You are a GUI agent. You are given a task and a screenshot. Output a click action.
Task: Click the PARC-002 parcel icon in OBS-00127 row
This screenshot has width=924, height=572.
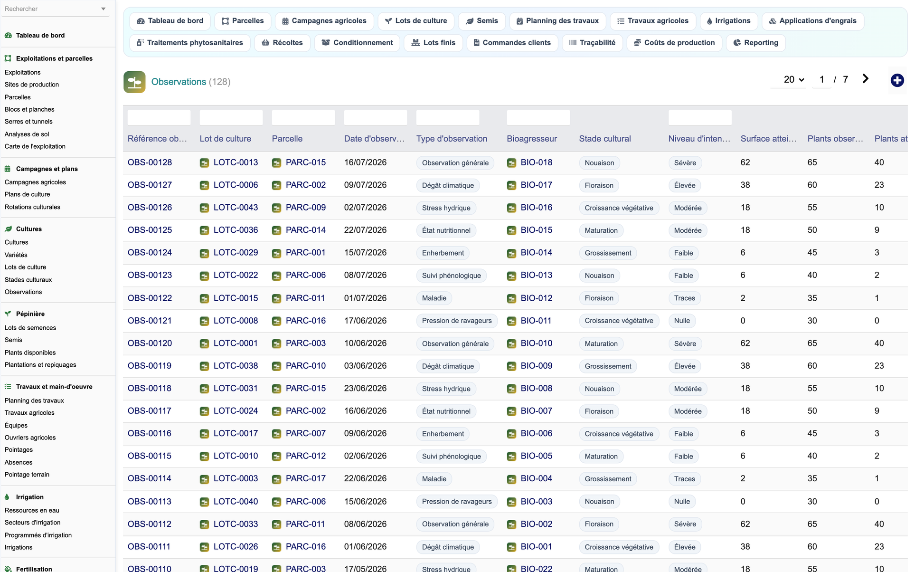(x=276, y=185)
